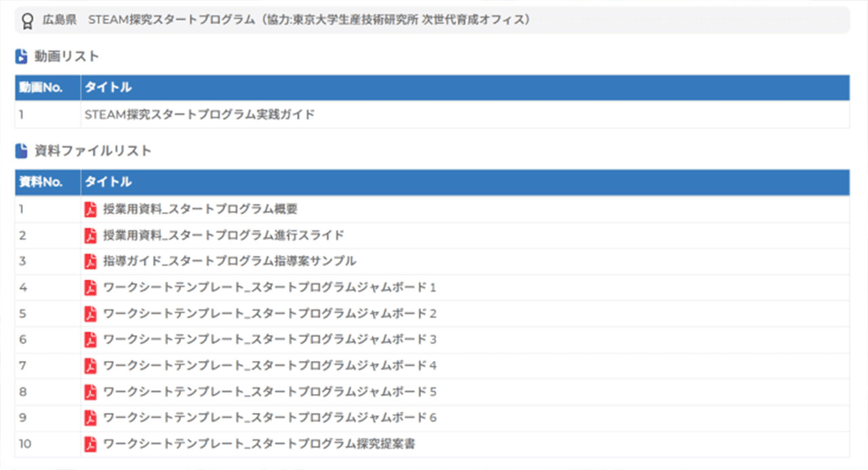This screenshot has width=868, height=470.
Task: Click PDF icon for 指導案サンプル row
Action: point(90,261)
